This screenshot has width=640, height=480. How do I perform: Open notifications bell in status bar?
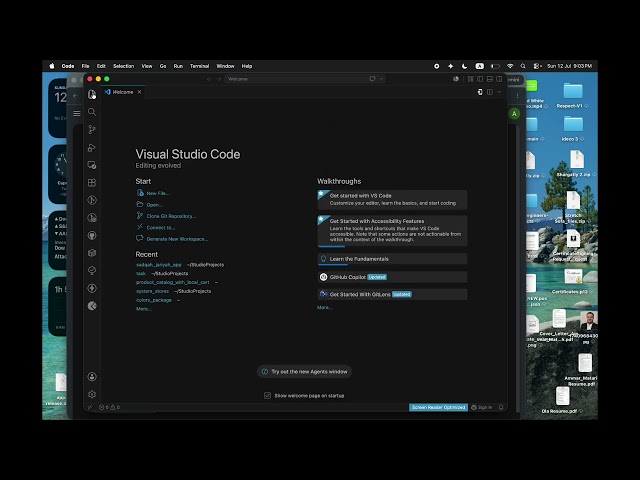point(501,407)
